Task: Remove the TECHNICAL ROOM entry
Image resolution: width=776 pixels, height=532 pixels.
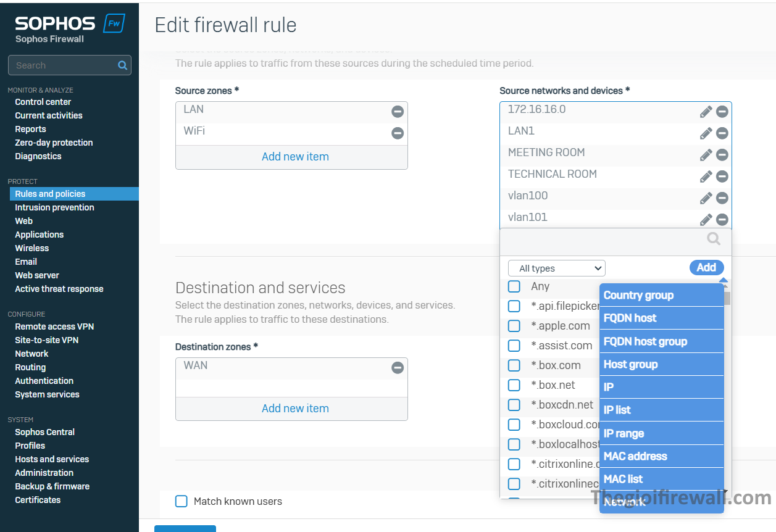Action: 722,177
